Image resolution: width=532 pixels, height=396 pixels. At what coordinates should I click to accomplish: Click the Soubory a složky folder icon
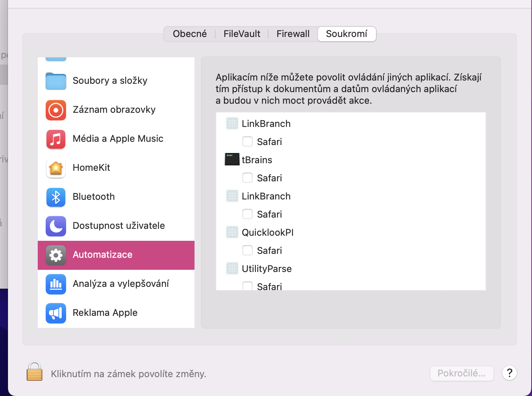[56, 81]
